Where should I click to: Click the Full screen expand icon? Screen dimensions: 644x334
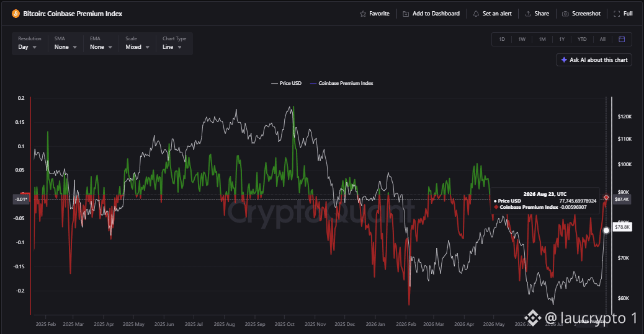(617, 14)
